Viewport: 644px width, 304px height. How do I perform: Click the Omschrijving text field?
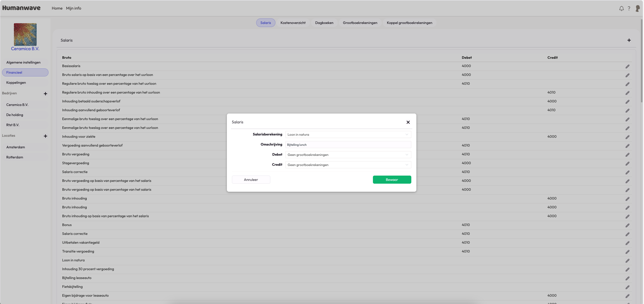[348, 145]
